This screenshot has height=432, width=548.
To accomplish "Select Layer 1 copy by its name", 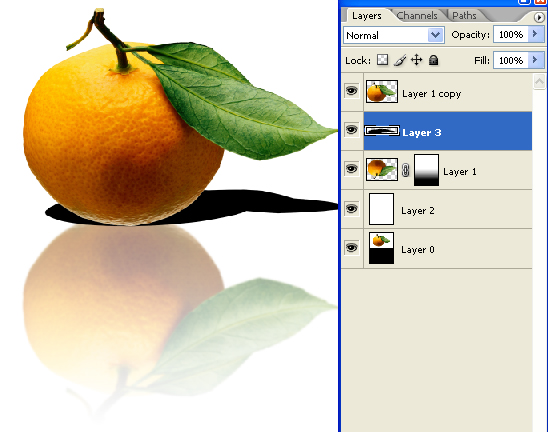I will pyautogui.click(x=432, y=94).
